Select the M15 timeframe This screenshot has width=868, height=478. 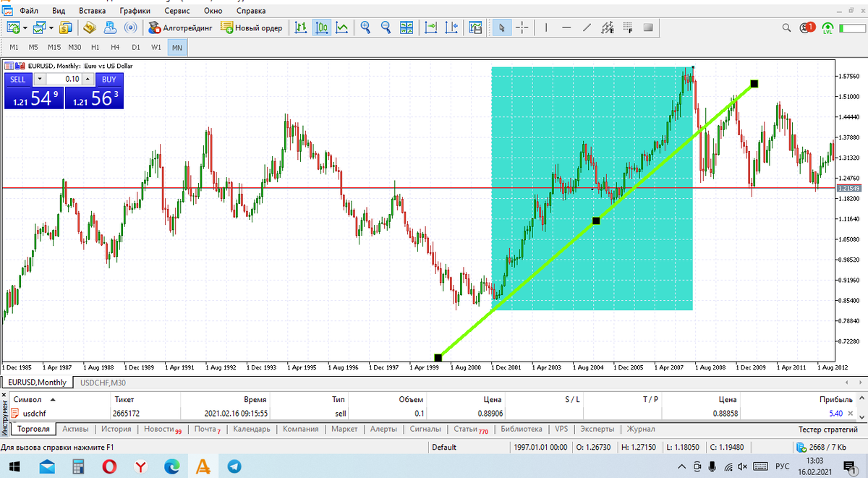[54, 48]
